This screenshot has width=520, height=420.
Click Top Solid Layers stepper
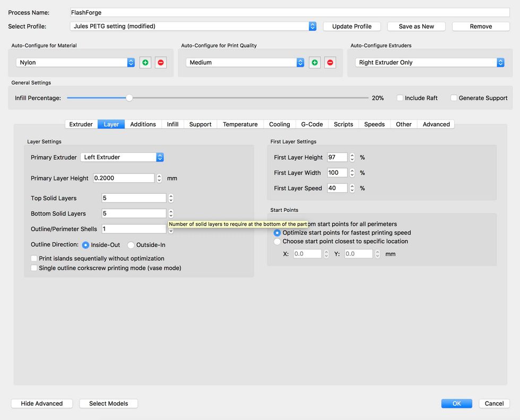coord(171,198)
